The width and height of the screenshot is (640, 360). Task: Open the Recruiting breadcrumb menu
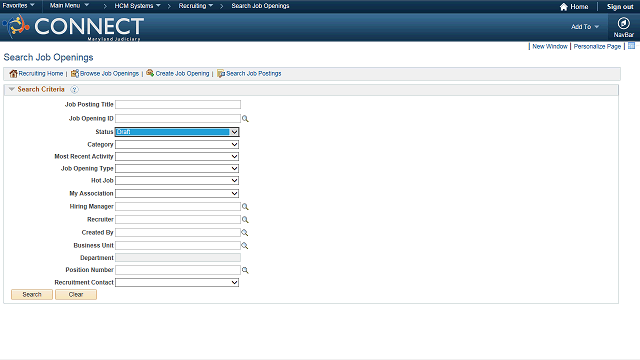pos(196,6)
